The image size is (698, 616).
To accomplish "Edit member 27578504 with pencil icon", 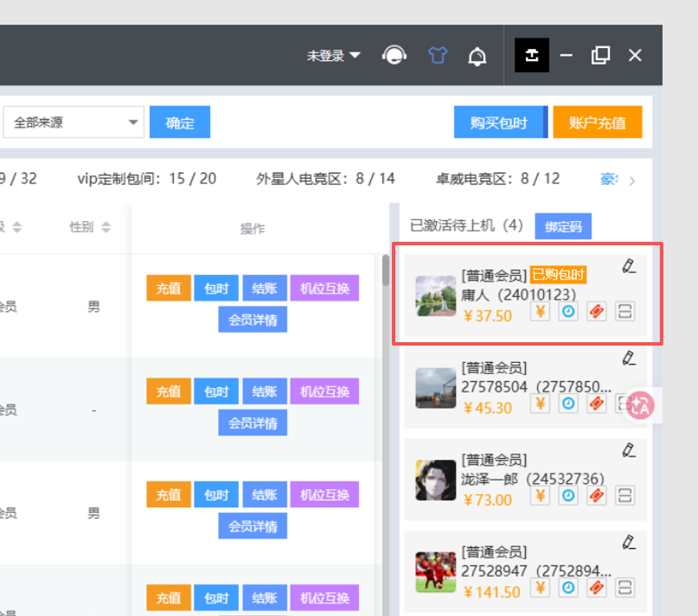I will (628, 358).
